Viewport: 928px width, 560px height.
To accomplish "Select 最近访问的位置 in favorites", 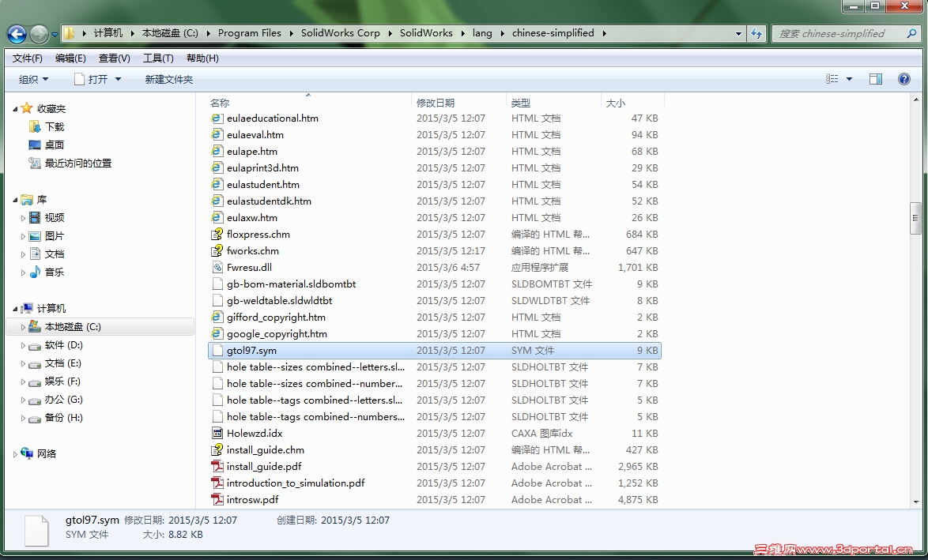I will point(77,163).
